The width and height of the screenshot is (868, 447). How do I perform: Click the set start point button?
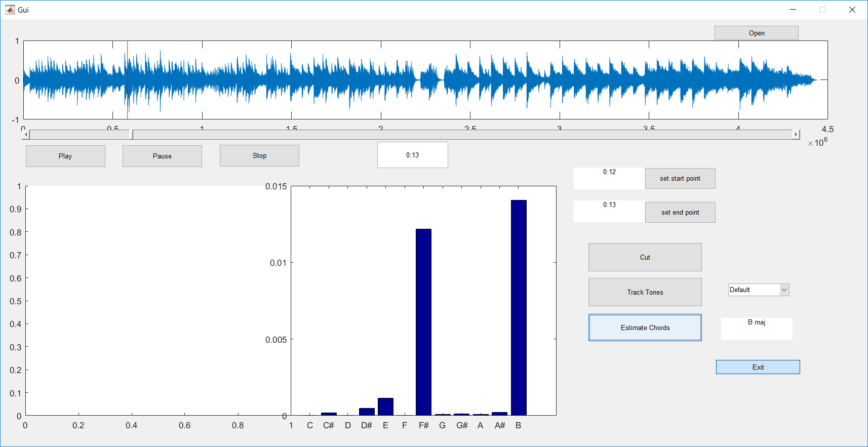[x=680, y=178]
